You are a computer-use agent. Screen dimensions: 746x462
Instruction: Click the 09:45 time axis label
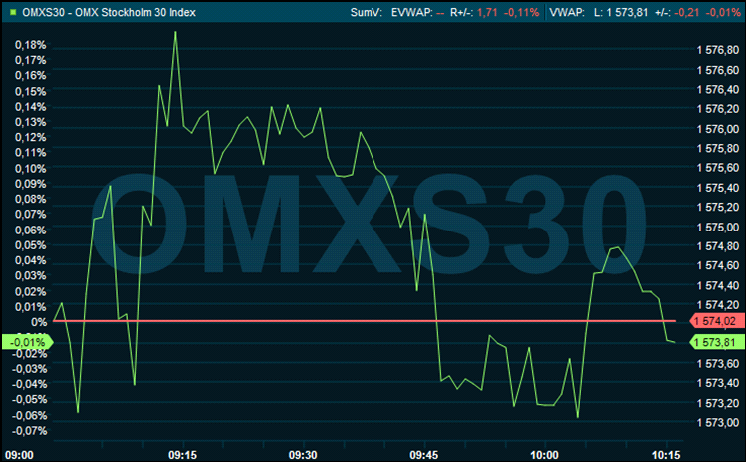(x=423, y=455)
